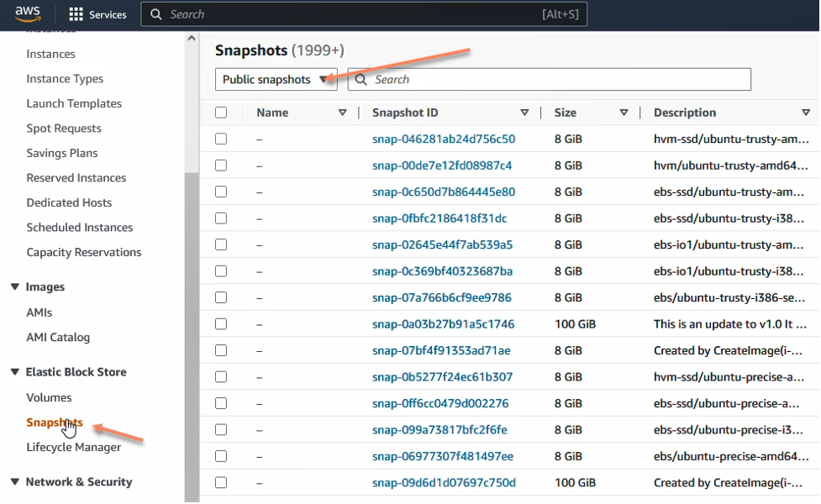
Task: Check the box beside snap-09d6d1d07697c750d
Action: [220, 483]
